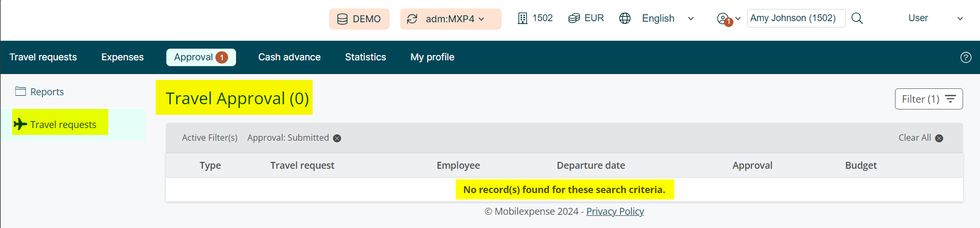Click the globe language icon
The width and height of the screenshot is (980, 228).
coord(625,19)
